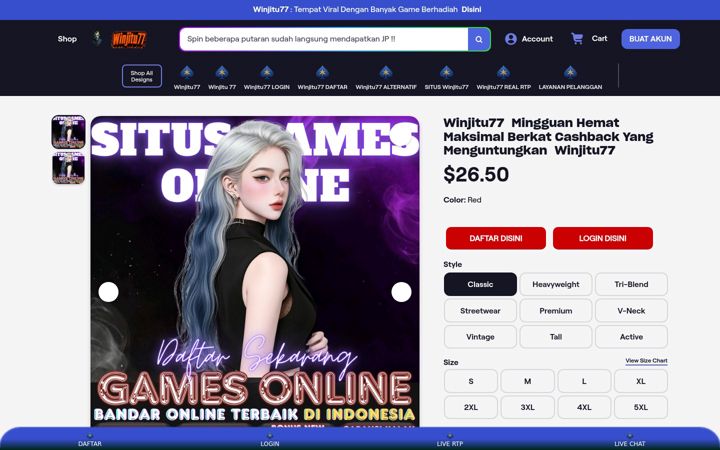This screenshot has height=450, width=720.
Task: Click the small icon next to Shop
Action: point(97,38)
